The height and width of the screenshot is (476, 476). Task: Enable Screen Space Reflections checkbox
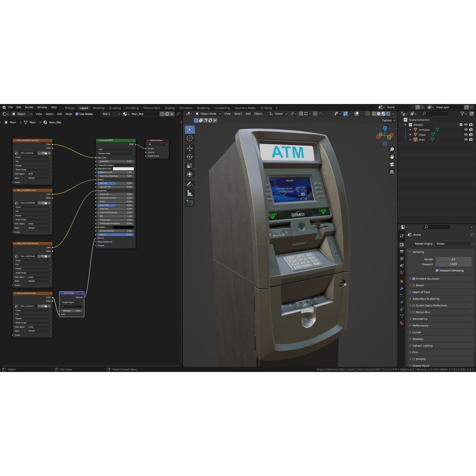coord(413,305)
